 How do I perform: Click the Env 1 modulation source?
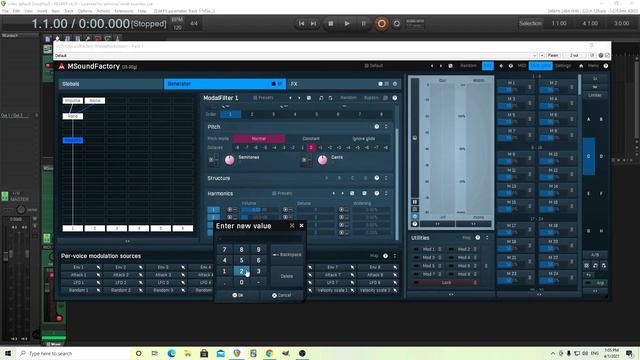78,267
